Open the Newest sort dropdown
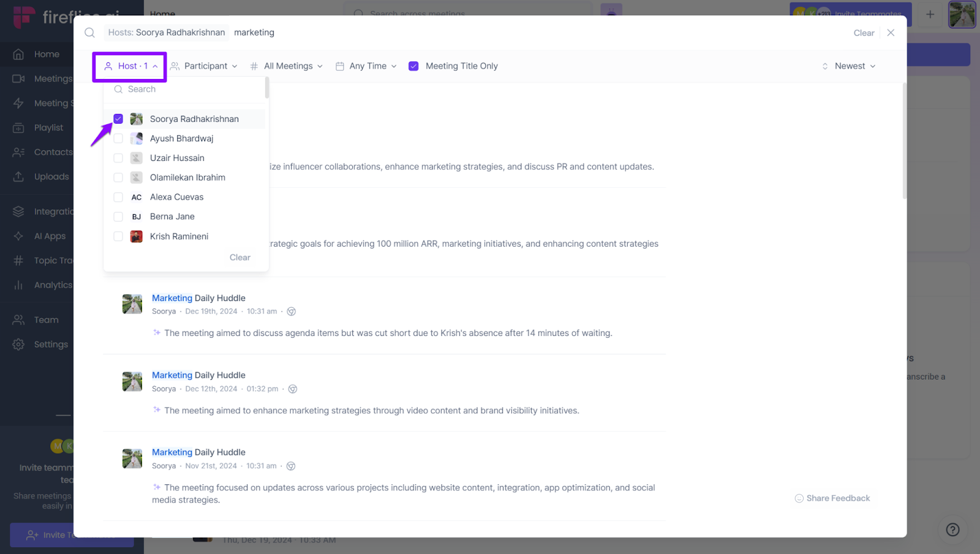The height and width of the screenshot is (554, 980). tap(850, 66)
